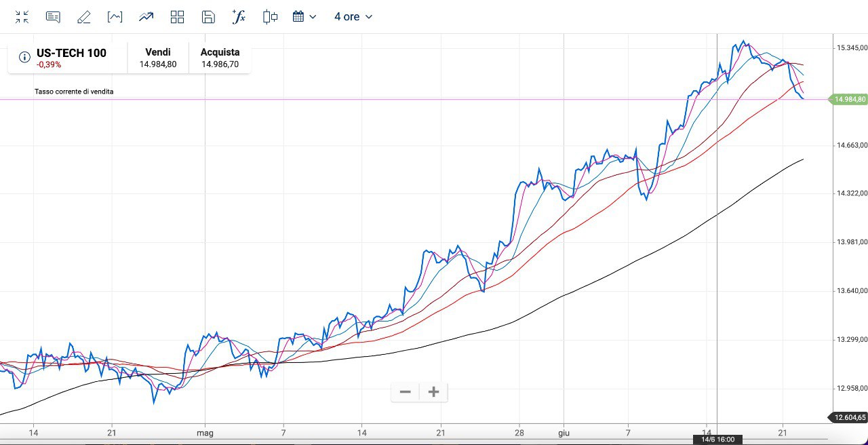Click the exit fullscreen arrows icon
868x445 pixels.
[x=22, y=17]
